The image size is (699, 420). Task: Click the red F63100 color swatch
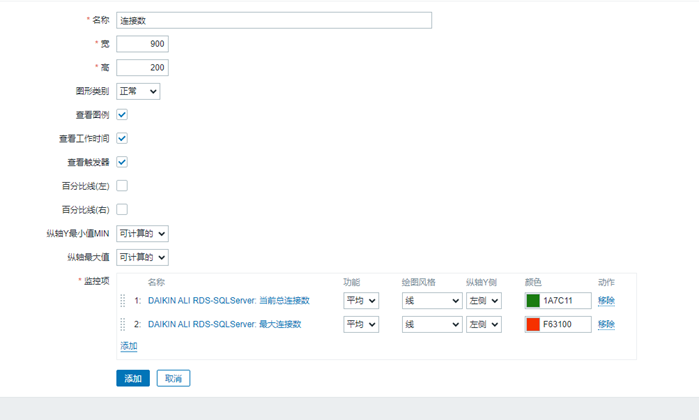533,324
